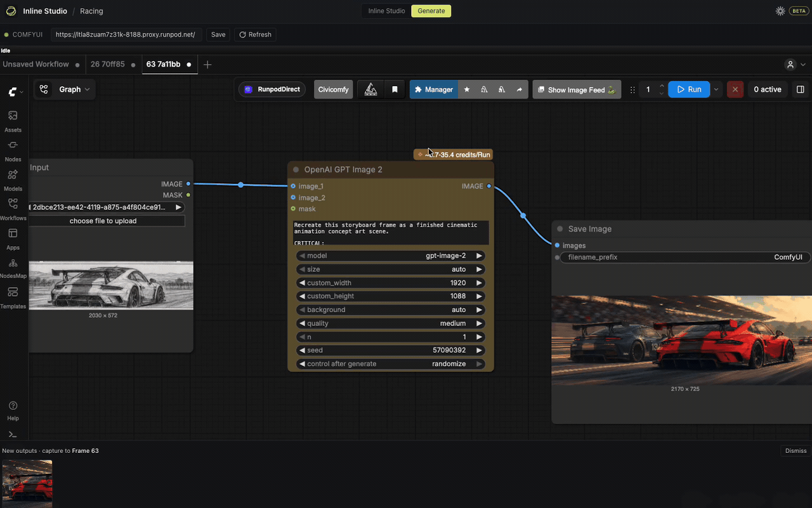Click the credits per run badge
This screenshot has height=508, width=812.
pos(453,154)
